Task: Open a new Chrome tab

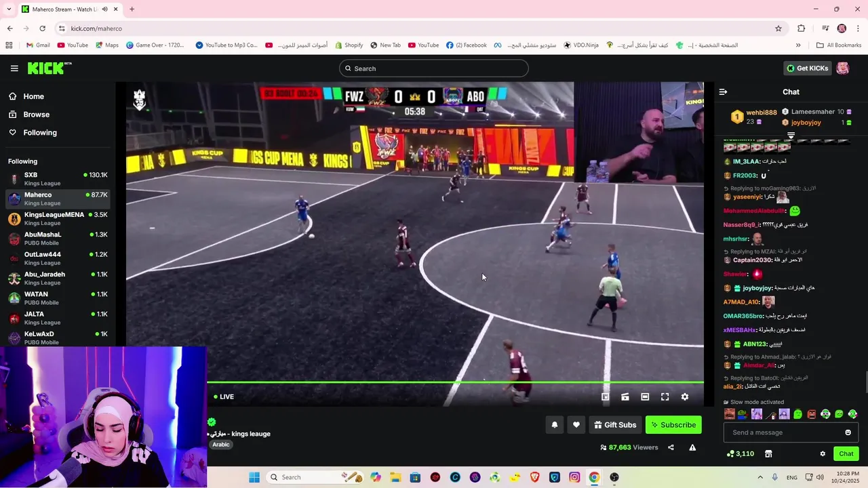Action: click(x=132, y=9)
